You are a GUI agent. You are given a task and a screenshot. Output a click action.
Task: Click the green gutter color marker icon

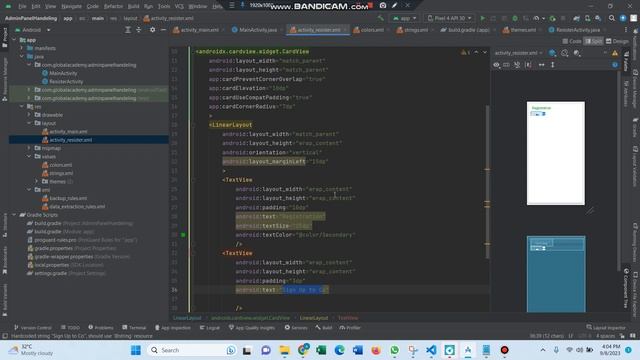[183, 235]
